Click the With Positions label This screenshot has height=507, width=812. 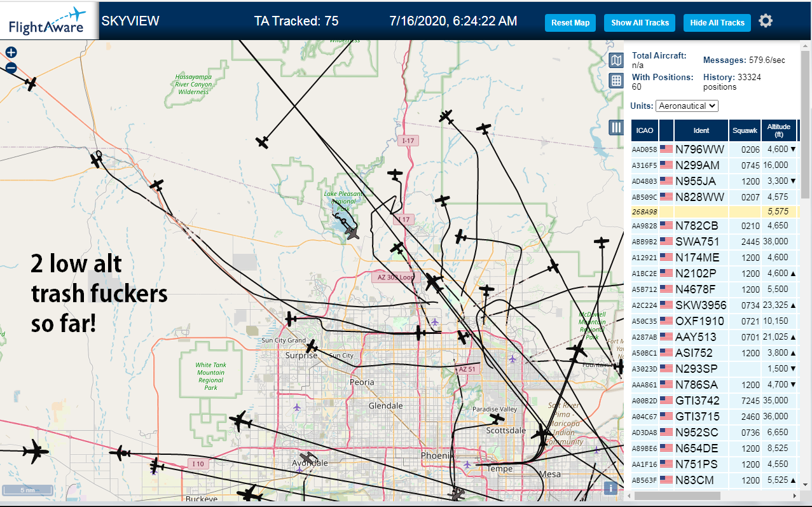click(x=663, y=77)
